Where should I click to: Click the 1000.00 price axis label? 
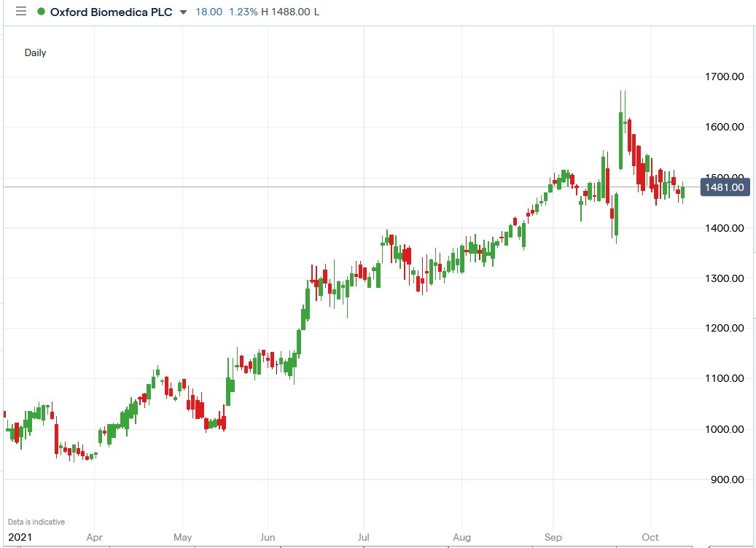(724, 429)
